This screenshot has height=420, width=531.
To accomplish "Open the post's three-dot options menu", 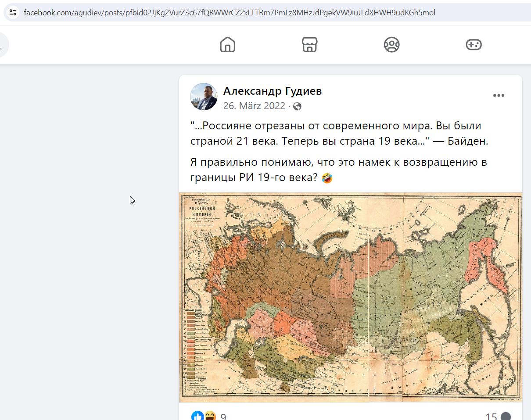I will (x=499, y=96).
